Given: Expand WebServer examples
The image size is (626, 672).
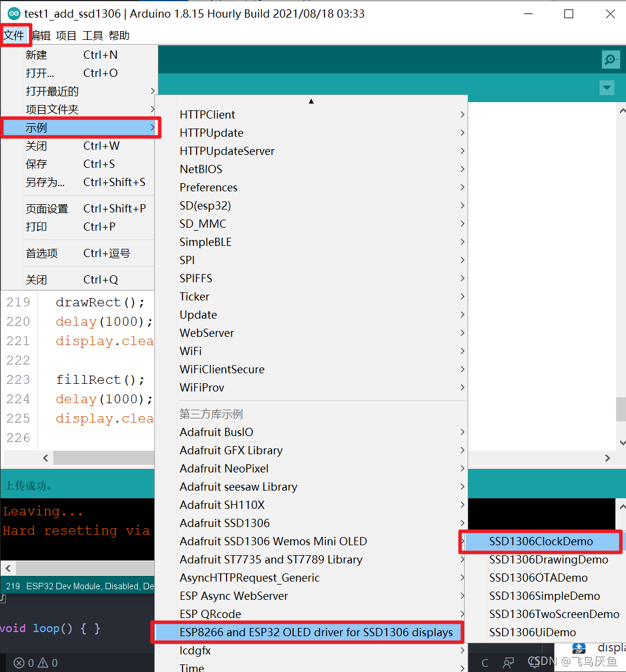Looking at the screenshot, I should point(311,333).
